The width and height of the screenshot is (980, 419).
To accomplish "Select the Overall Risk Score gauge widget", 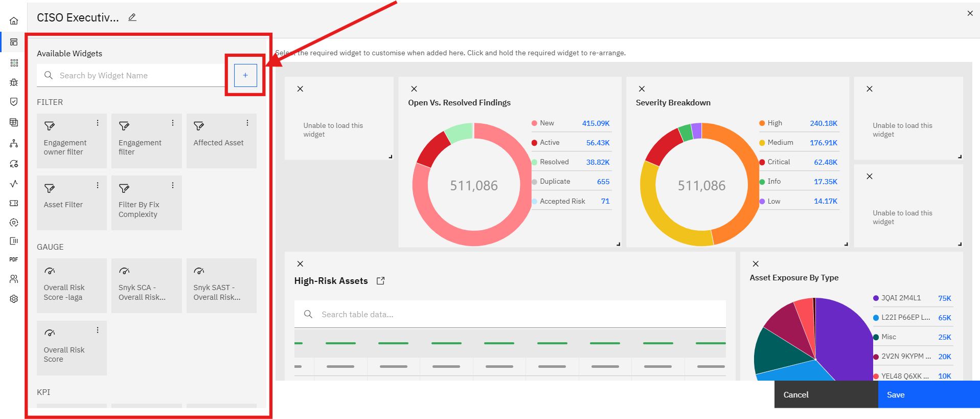I will (x=72, y=348).
